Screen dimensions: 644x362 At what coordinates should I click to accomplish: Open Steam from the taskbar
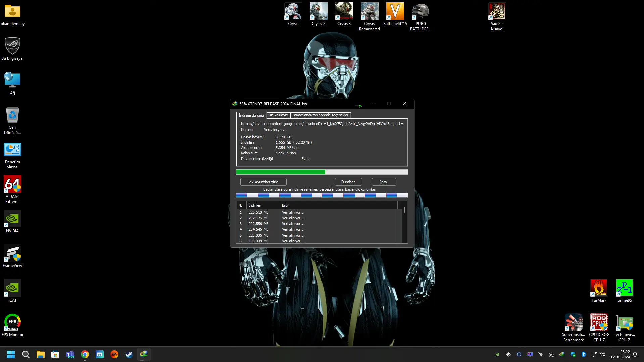(129, 354)
